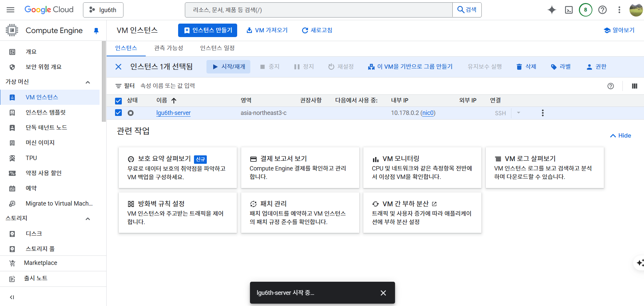Open the Gemini sparkle assistant icon in header

point(552,10)
